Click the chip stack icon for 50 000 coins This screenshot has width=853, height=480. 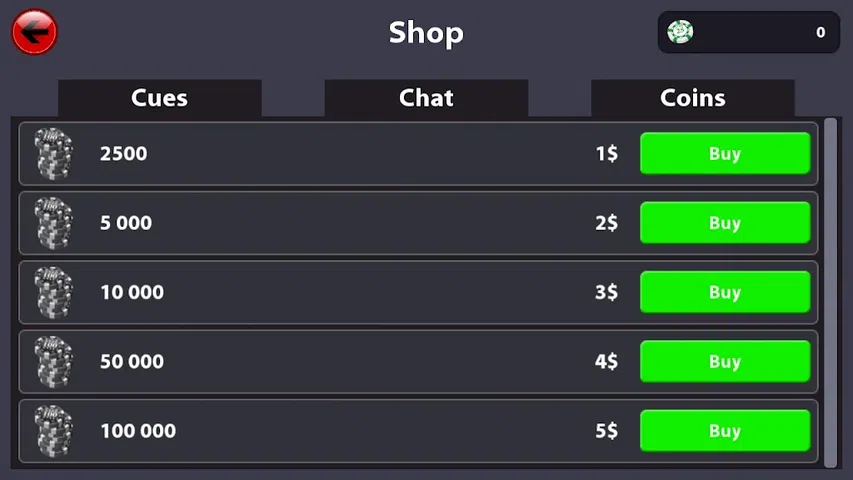54,362
